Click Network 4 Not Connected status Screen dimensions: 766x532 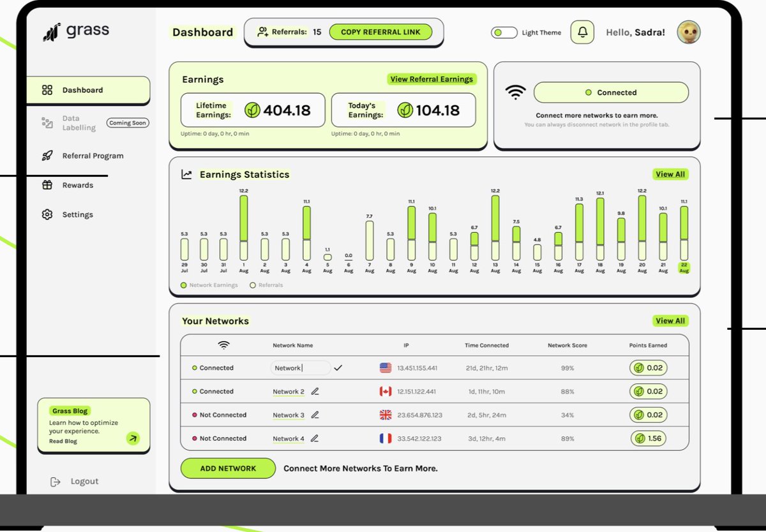point(219,439)
